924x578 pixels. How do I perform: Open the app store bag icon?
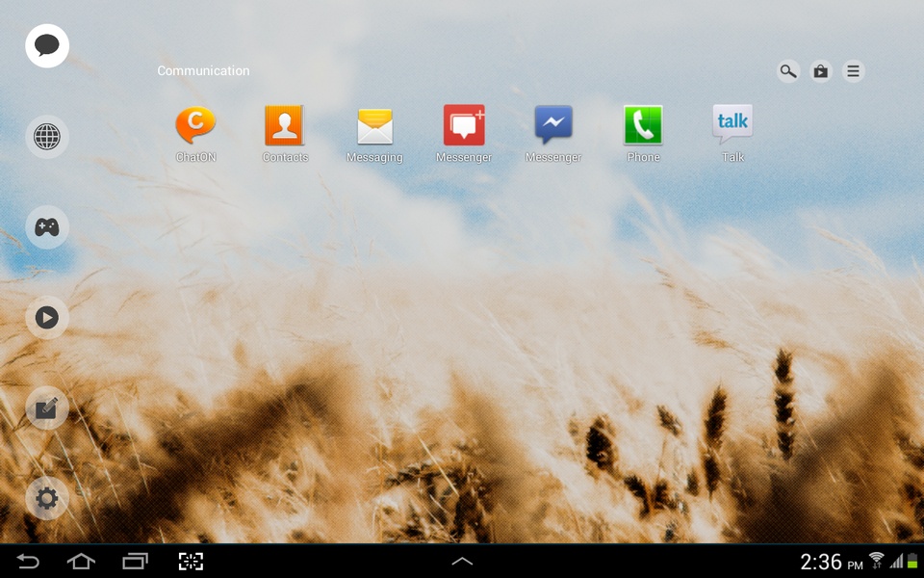pos(821,71)
